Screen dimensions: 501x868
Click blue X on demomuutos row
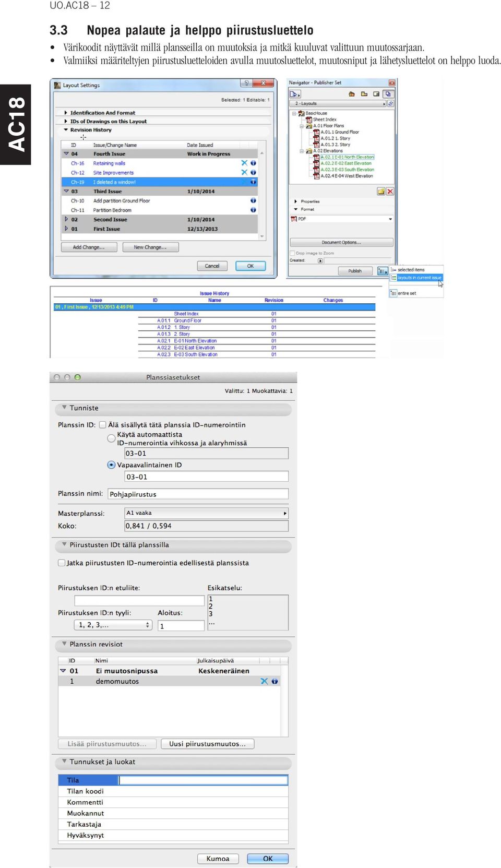(x=264, y=681)
